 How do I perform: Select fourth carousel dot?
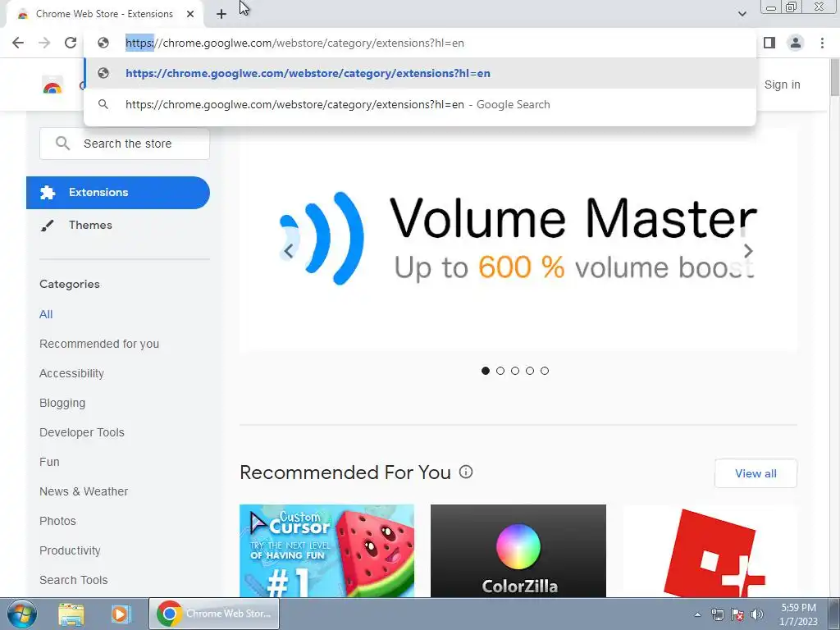click(x=530, y=371)
